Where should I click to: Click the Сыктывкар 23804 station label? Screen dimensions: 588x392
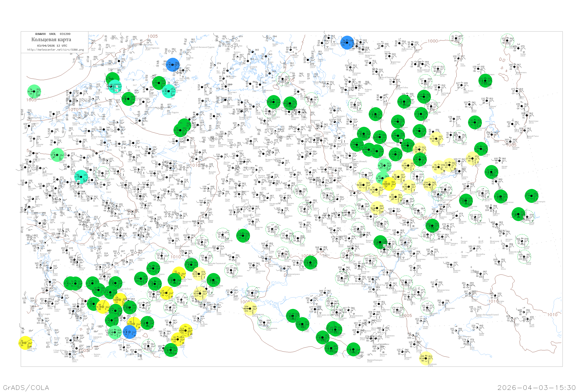tap(445, 94)
